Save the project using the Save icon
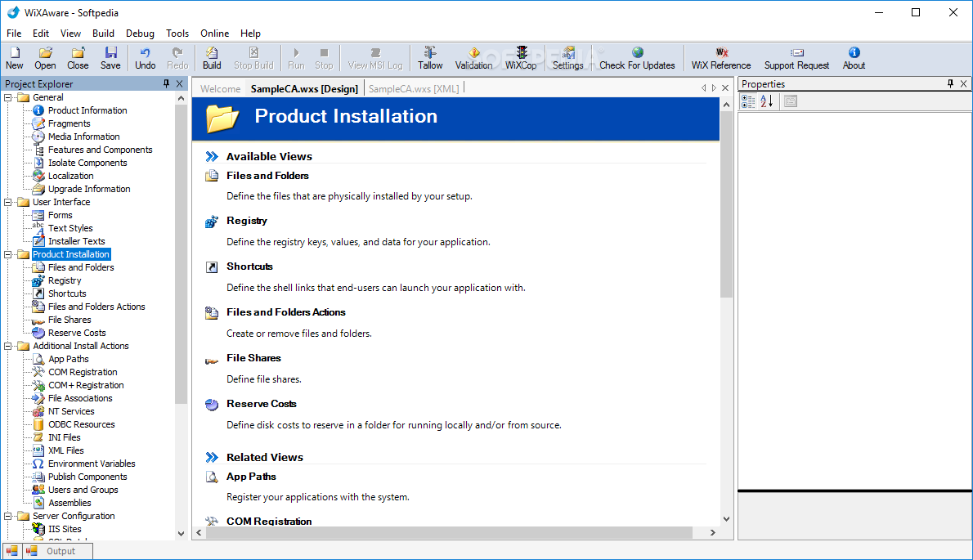The width and height of the screenshot is (973, 560). pyautogui.click(x=110, y=58)
